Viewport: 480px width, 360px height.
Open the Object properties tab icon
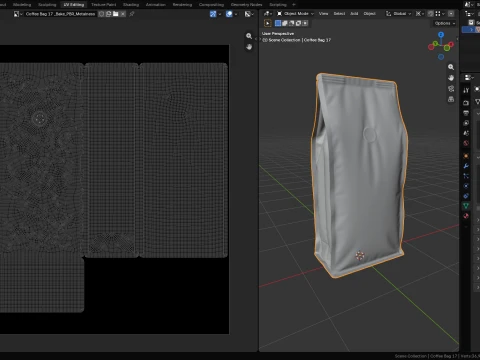click(466, 156)
